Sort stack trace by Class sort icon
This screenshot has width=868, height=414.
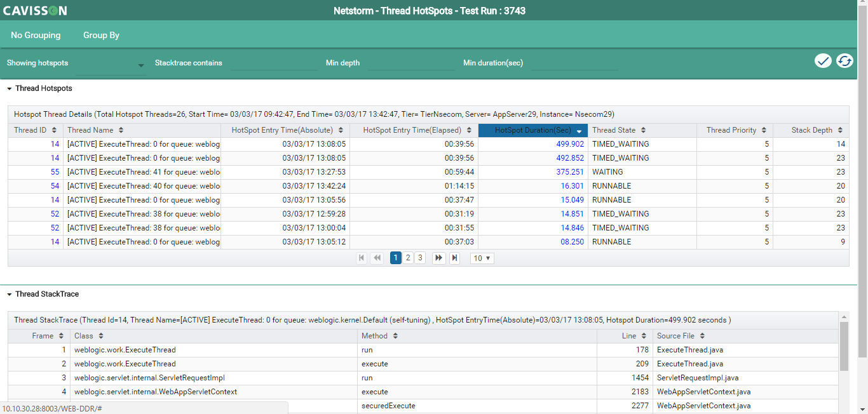[x=101, y=336]
